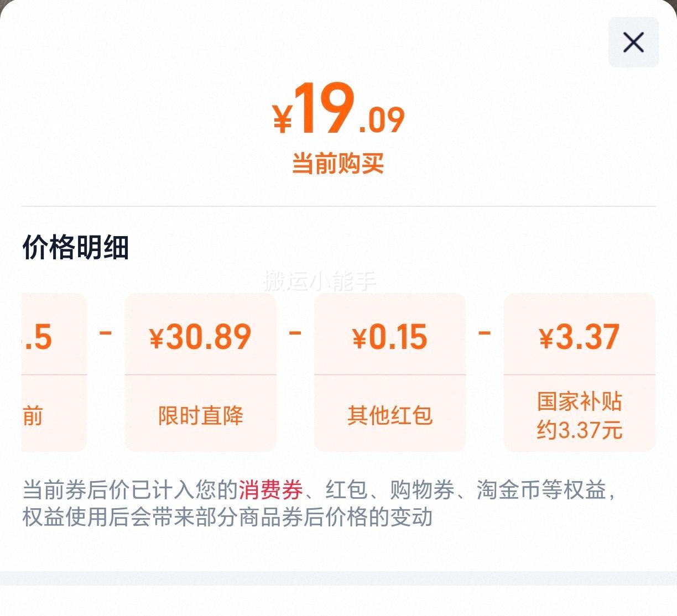Click minus sign before ¥0.15

pyautogui.click(x=295, y=333)
